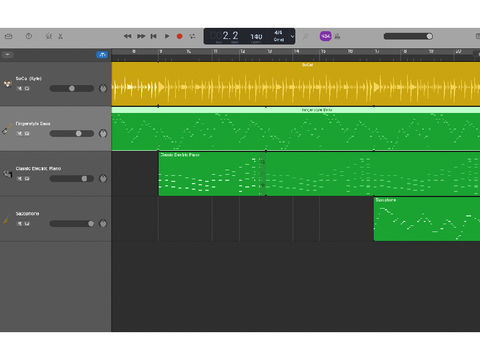Open the Quick Help question mark button
Viewport: 480px width, 360px height.
(29, 36)
